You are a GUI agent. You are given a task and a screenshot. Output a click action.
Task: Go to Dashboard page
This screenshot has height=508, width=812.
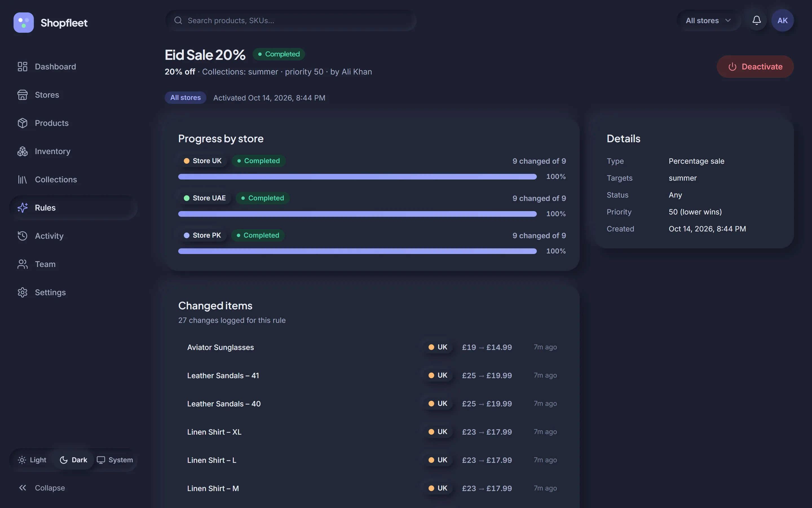tap(73, 67)
